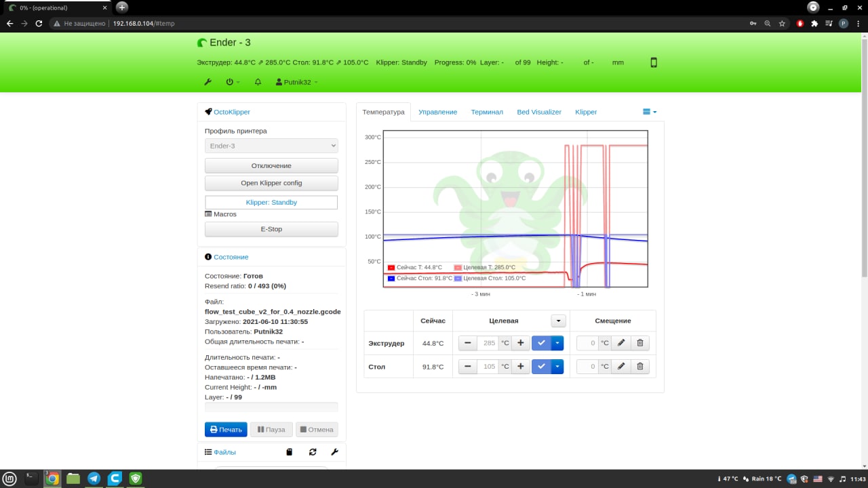Open Linux Mint start menu
The width and height of the screenshot is (868, 488).
(x=9, y=479)
